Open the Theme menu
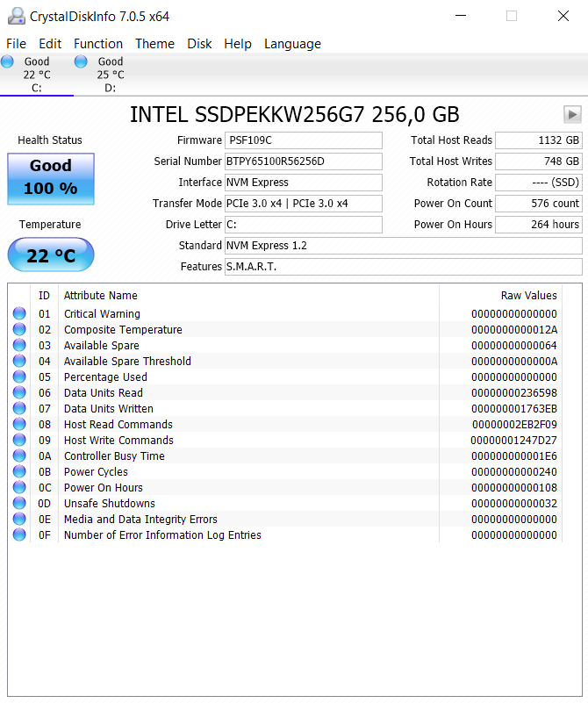Screen dimensions: 588x703 click(x=154, y=44)
